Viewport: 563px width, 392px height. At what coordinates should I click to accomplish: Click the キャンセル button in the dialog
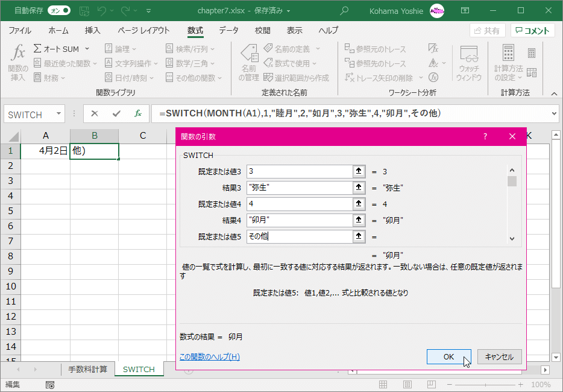pyautogui.click(x=499, y=356)
